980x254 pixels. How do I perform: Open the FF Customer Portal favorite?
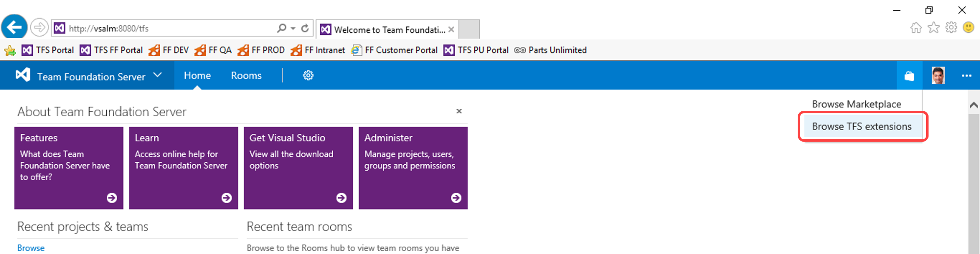(x=394, y=50)
